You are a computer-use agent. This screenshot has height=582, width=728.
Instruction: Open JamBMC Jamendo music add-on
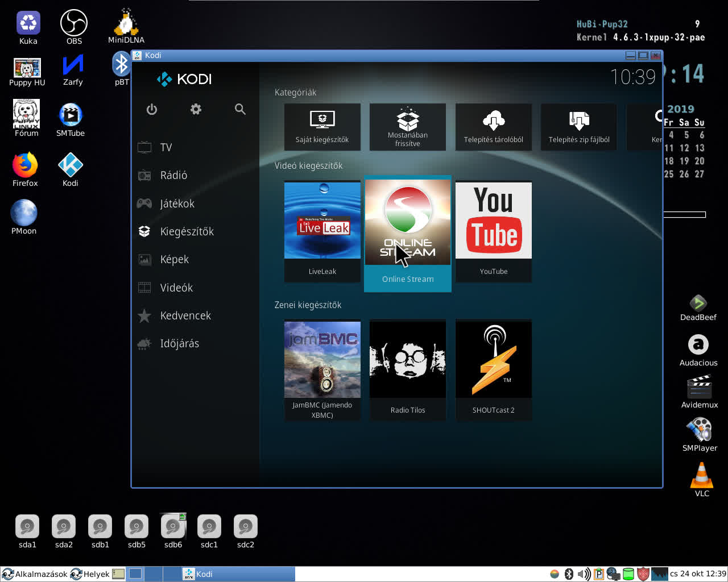322,370
